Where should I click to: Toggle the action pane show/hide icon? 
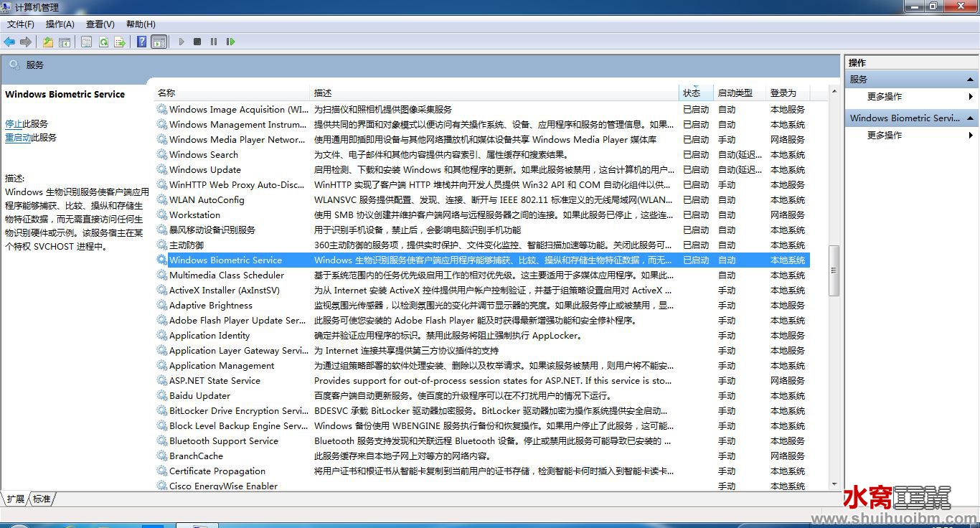tap(159, 42)
